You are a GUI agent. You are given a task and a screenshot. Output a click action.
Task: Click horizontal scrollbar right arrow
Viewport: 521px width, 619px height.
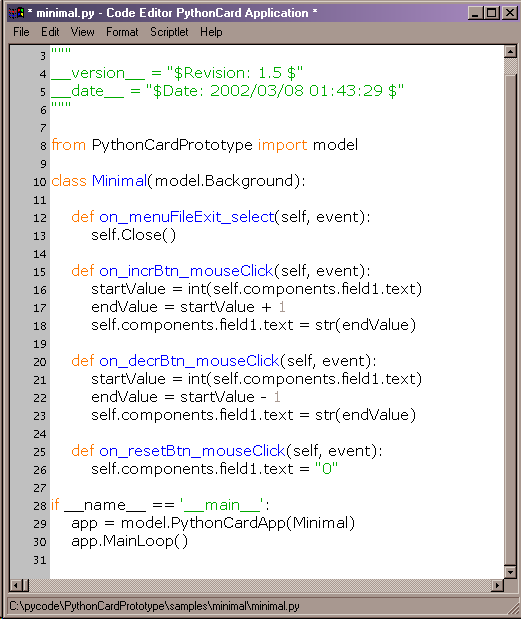pos(497,585)
